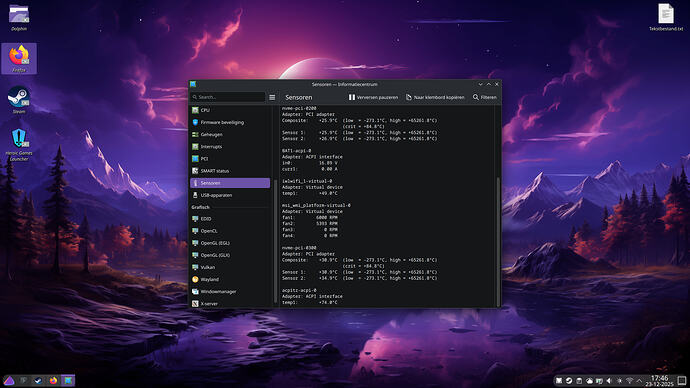Select the Firmware beveiliging shield icon
Viewport: 690px width, 388px height.
coord(195,122)
